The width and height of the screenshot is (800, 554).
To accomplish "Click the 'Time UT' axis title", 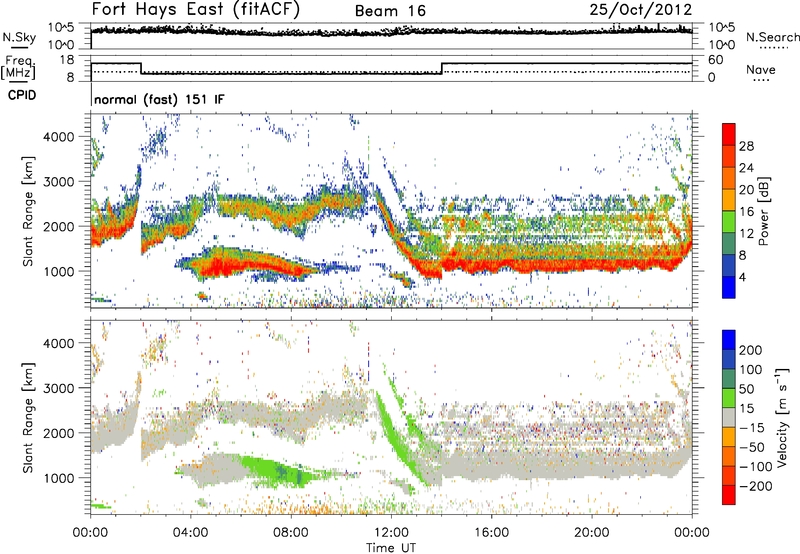I will (391, 548).
